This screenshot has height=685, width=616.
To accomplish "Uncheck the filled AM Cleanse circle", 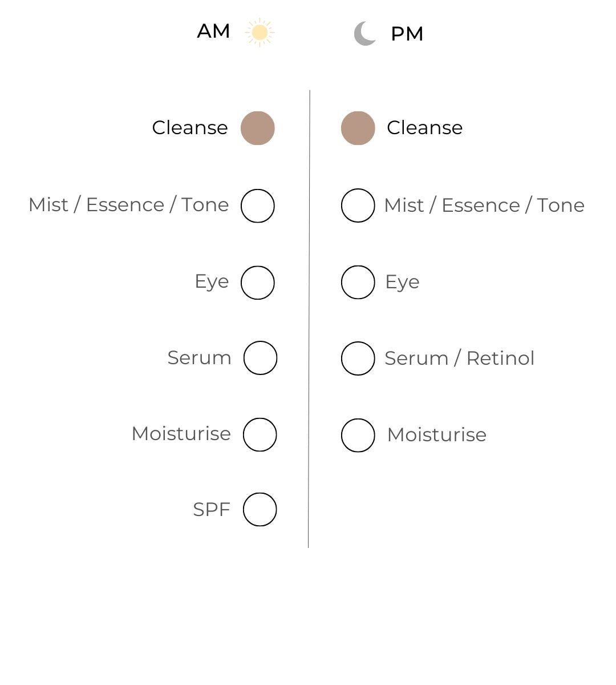I will (x=258, y=128).
